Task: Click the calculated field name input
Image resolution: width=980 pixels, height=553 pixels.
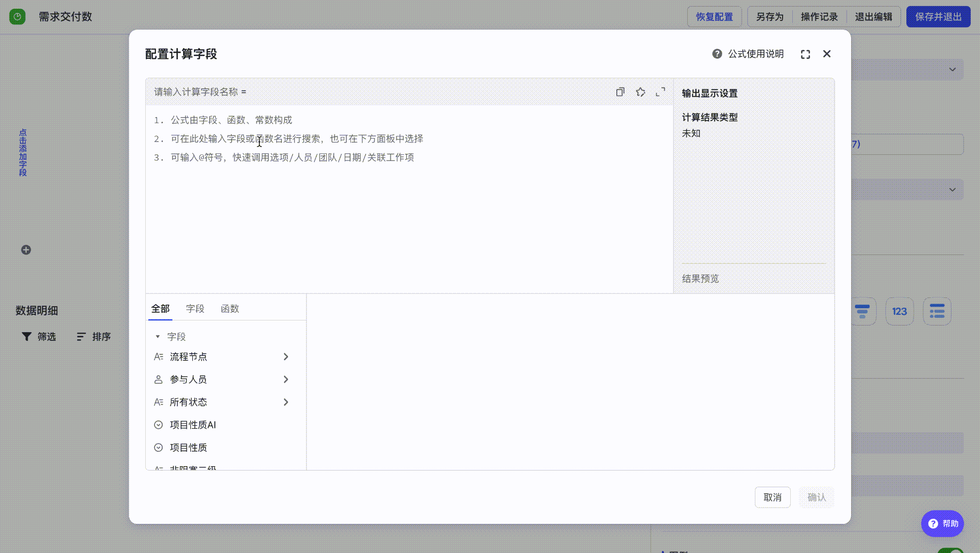Action: coord(196,92)
